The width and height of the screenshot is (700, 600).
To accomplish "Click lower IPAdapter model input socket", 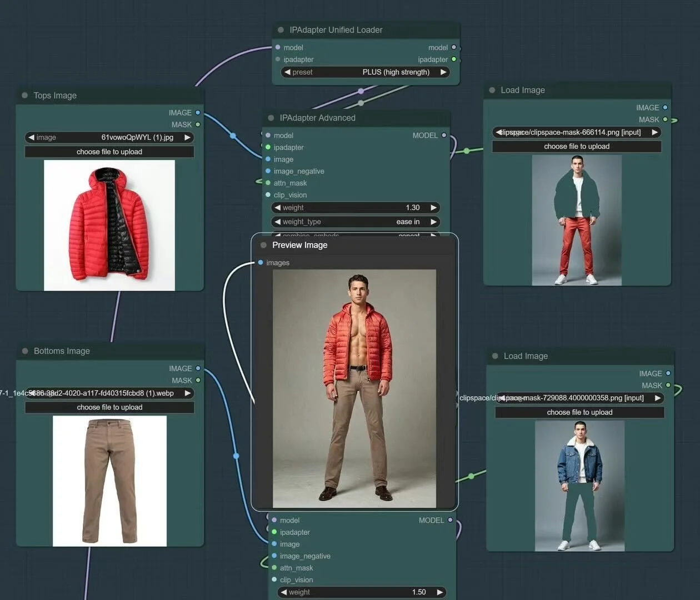I will [x=274, y=521].
